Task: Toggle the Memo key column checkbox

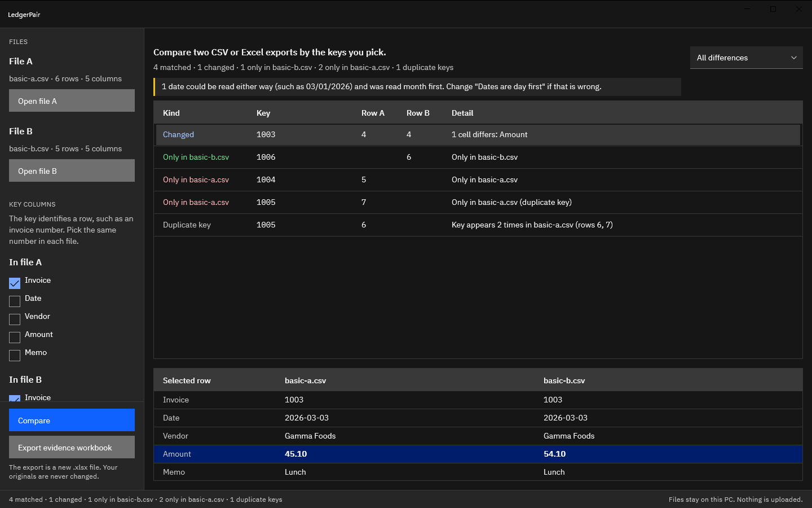Action: [x=15, y=355]
